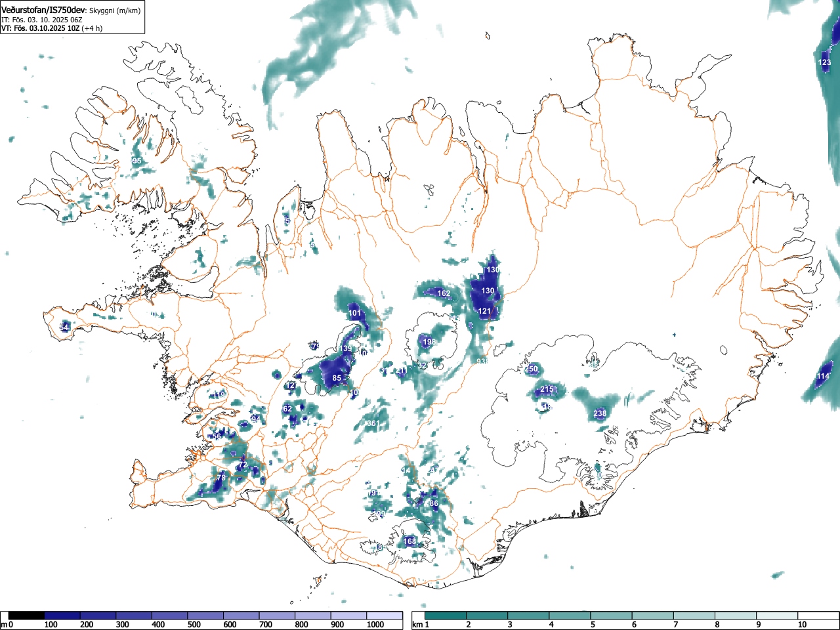The width and height of the screenshot is (840, 630).
Task: Click the 500 tick label on the metre legend
Action: click(194, 625)
